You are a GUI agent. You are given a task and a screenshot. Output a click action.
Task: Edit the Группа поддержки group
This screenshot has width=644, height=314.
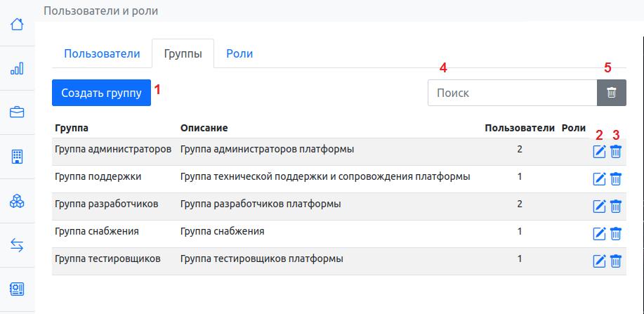coord(600,179)
